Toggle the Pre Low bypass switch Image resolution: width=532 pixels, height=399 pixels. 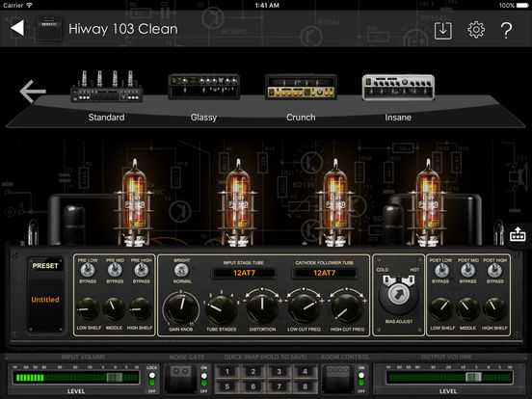pyautogui.click(x=88, y=271)
